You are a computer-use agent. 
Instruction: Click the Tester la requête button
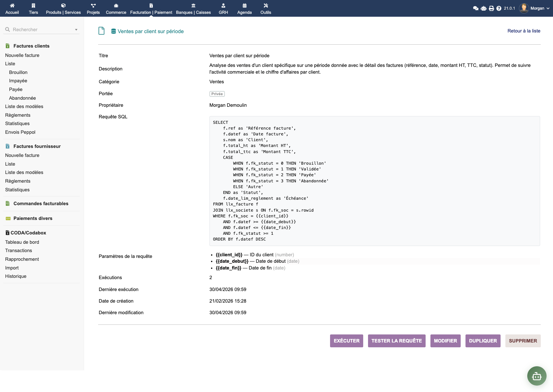pyautogui.click(x=396, y=341)
